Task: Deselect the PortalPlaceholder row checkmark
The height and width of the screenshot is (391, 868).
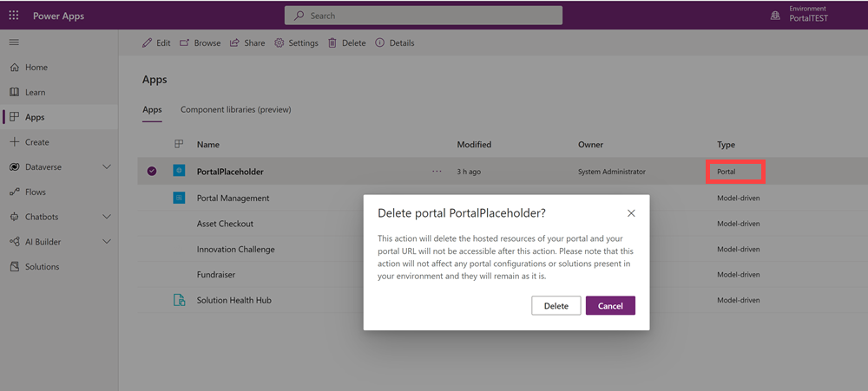Action: point(152,172)
